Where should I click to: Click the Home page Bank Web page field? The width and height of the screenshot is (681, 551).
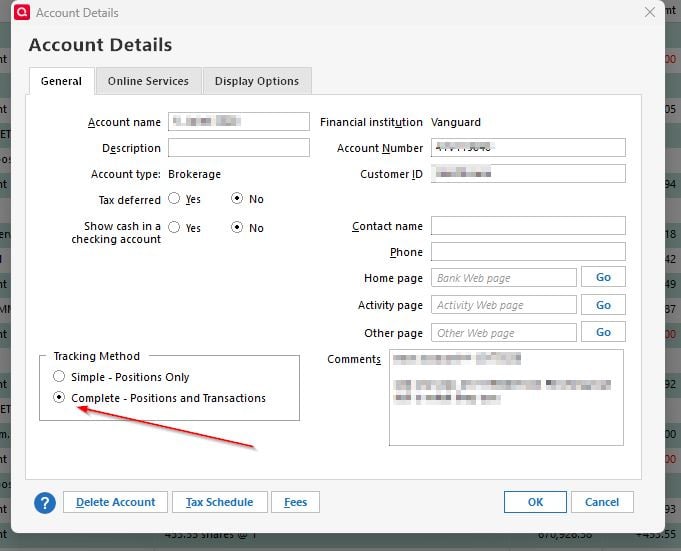(504, 278)
